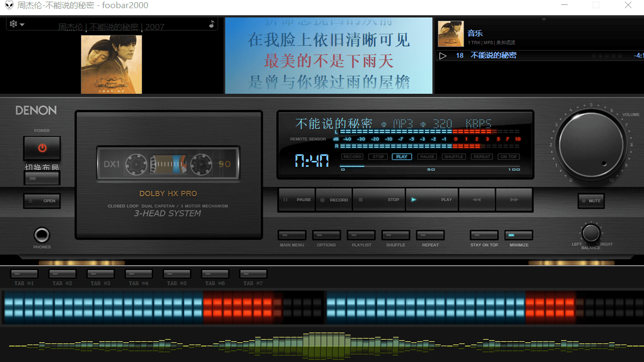Image resolution: width=644 pixels, height=362 pixels.
Task: Switch to TAB #7
Action: [254, 274]
